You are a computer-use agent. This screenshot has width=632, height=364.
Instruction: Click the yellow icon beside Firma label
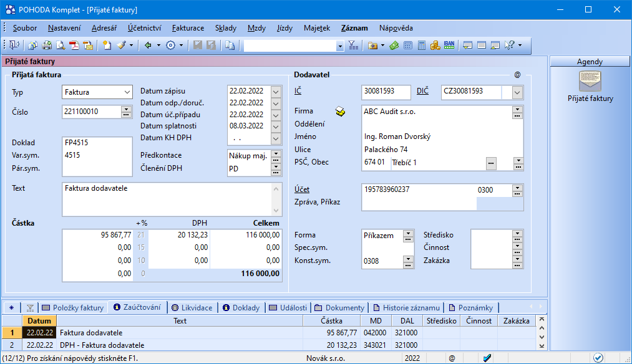(340, 112)
